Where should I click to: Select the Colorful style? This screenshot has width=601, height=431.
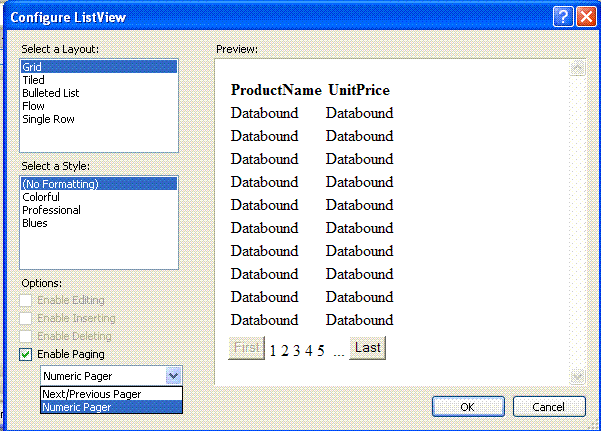pos(42,197)
